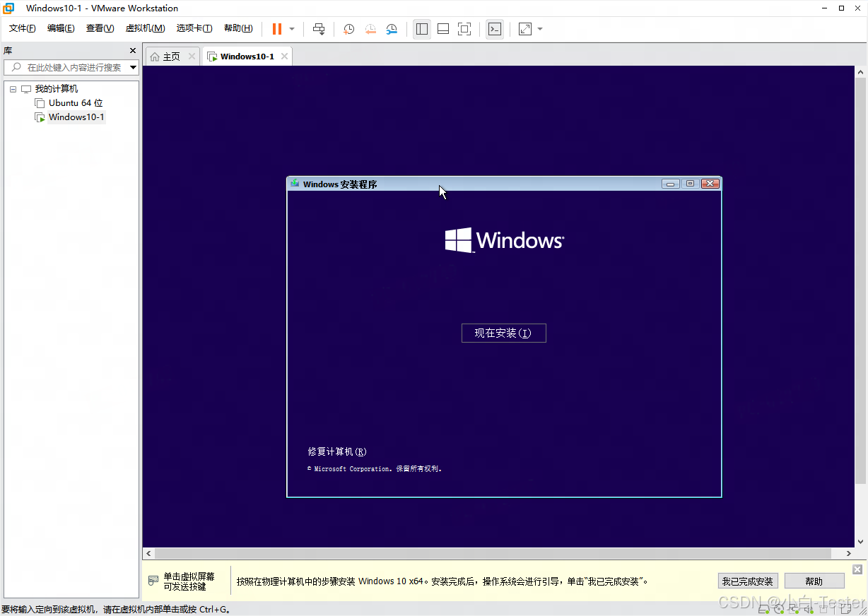Minimize the Windows 安装程序 window

(671, 184)
